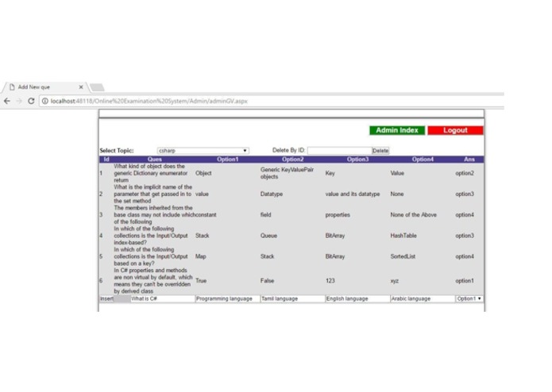Click the Select Topic label
The height and width of the screenshot is (392, 552).
click(x=117, y=151)
